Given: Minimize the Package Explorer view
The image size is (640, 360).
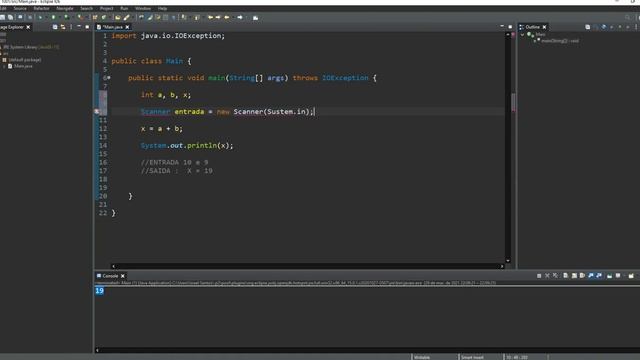Looking at the screenshot, I should coord(79,27).
